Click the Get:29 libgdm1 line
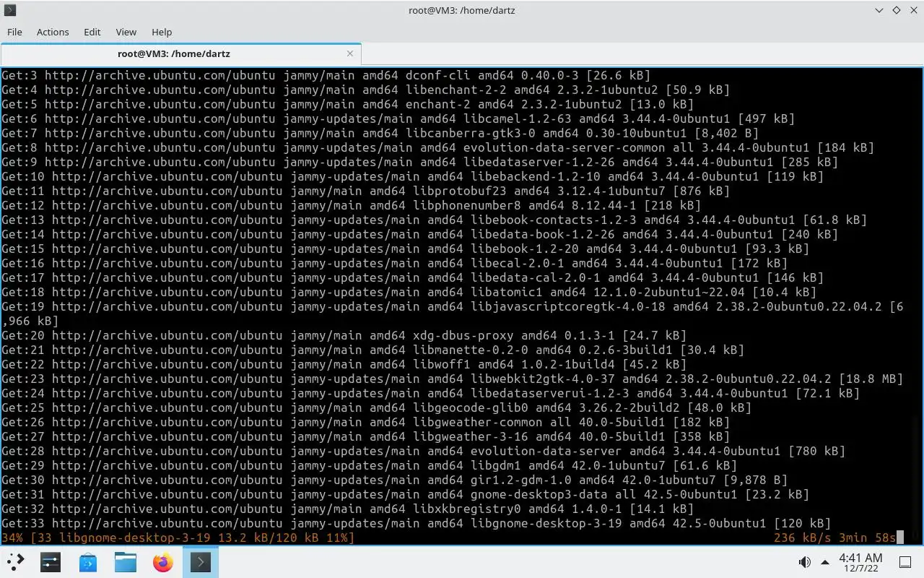The height and width of the screenshot is (578, 924). tap(369, 465)
